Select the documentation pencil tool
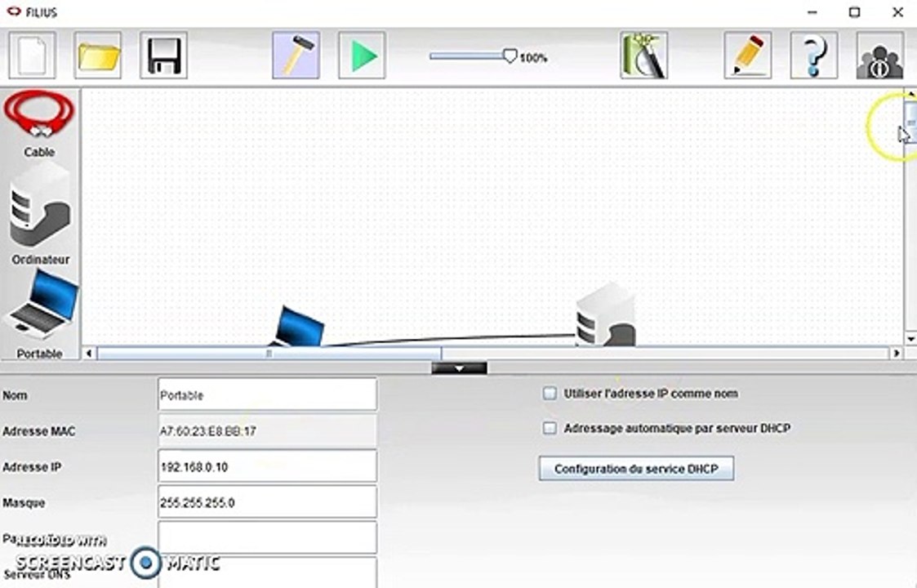Screen dimensions: 917x588 click(748, 56)
